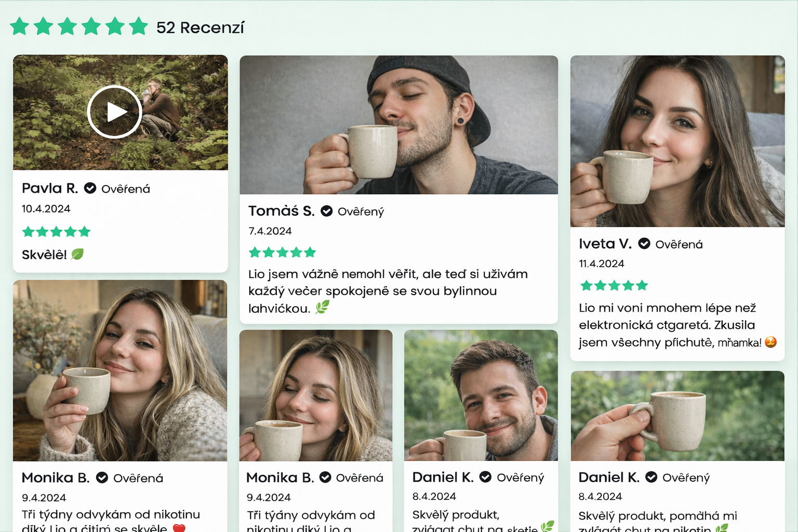Open Iveta V. review photo
The height and width of the screenshot is (532, 798).
click(677, 141)
